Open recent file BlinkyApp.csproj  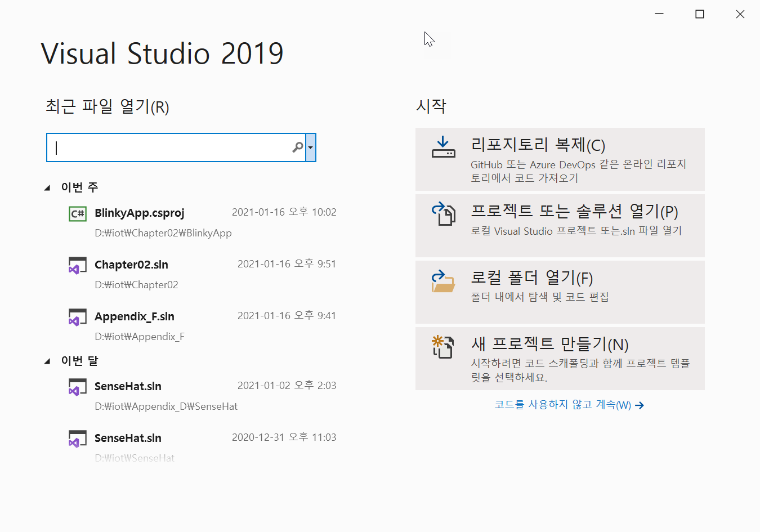(140, 213)
